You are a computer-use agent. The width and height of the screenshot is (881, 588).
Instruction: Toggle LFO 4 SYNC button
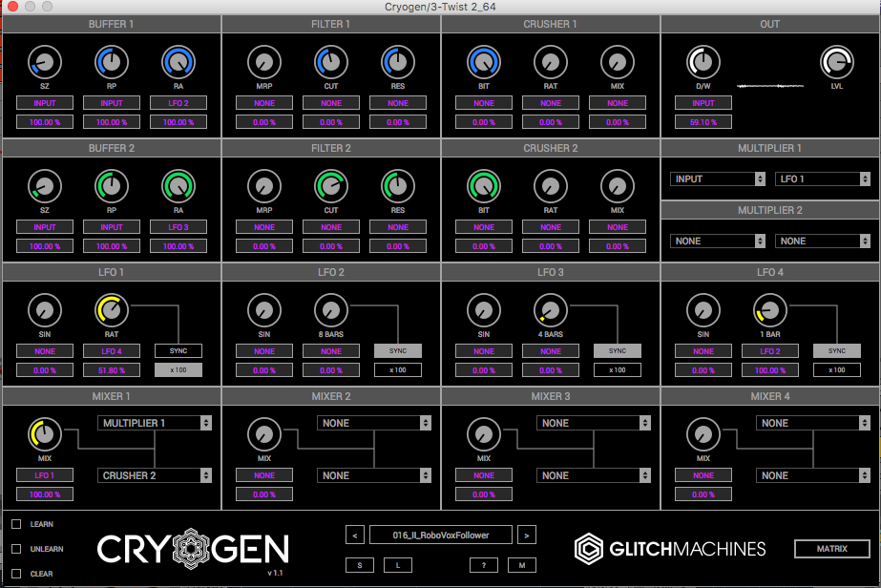pyautogui.click(x=836, y=350)
